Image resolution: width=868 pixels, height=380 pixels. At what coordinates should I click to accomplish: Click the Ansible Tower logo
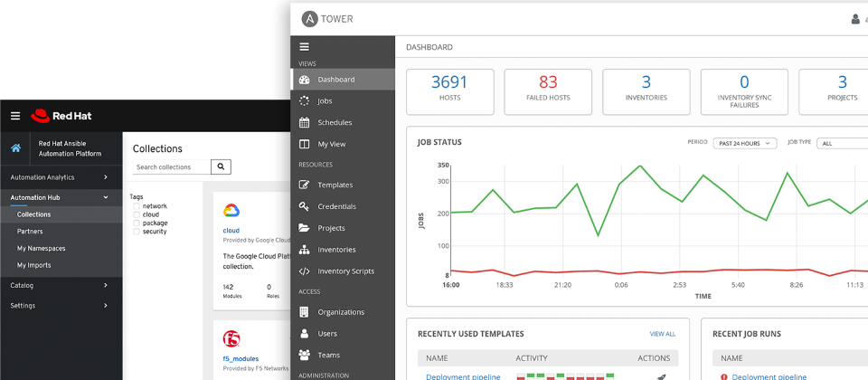coord(327,19)
